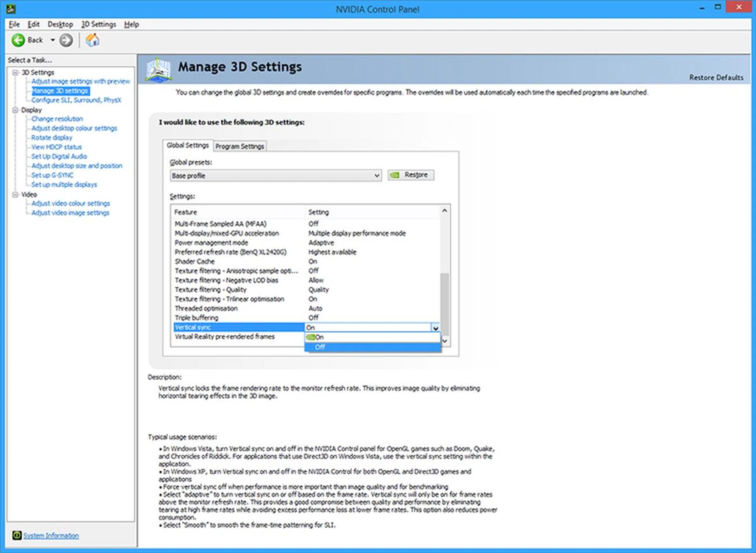Collapse the 3D Settings tree node
This screenshot has height=553, width=756.
pyautogui.click(x=15, y=72)
